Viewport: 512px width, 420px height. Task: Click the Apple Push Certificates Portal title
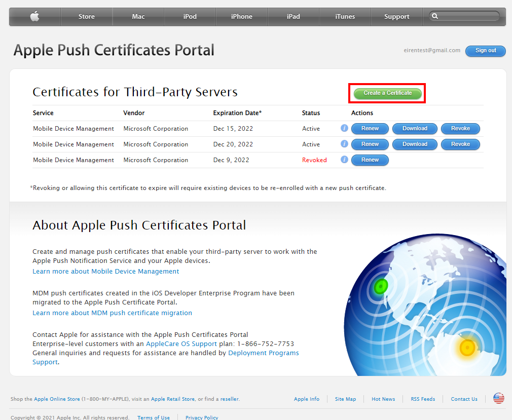point(114,50)
